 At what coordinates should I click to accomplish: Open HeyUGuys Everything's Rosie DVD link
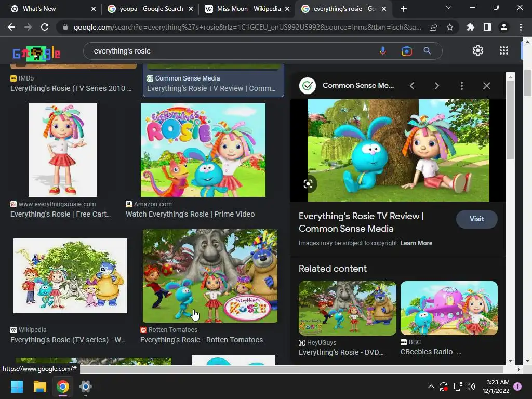pyautogui.click(x=341, y=352)
